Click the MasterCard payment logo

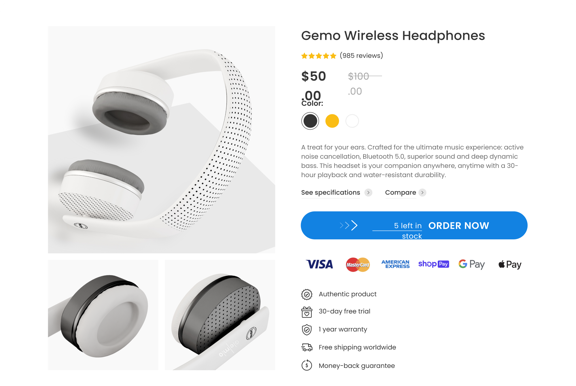[357, 264]
